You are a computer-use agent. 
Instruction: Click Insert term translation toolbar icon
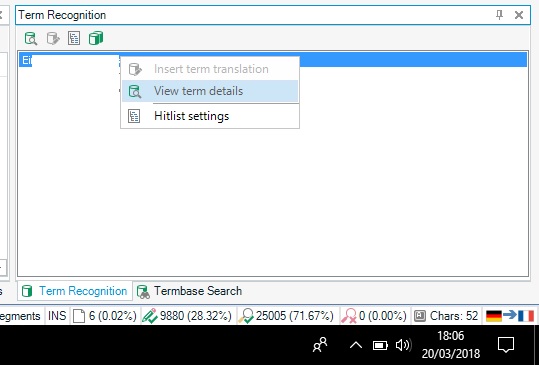(53, 38)
